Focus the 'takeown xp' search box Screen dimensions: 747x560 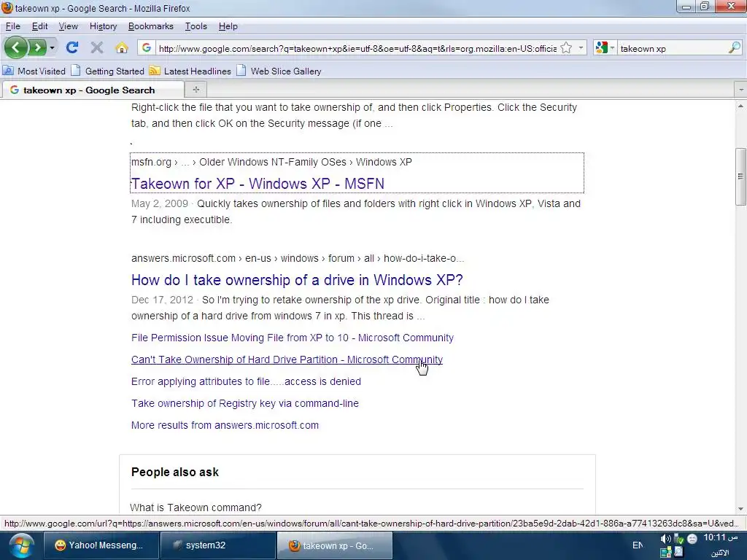pos(672,48)
